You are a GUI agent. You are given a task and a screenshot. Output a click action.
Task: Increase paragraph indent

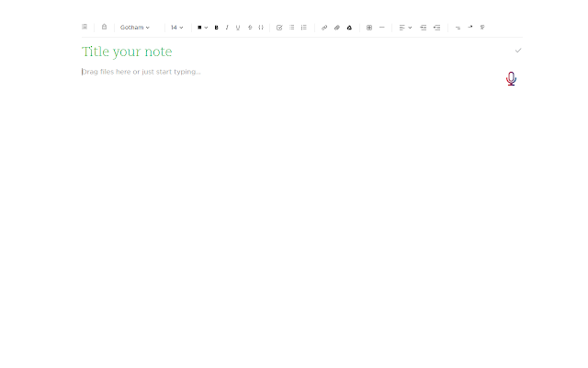[423, 28]
